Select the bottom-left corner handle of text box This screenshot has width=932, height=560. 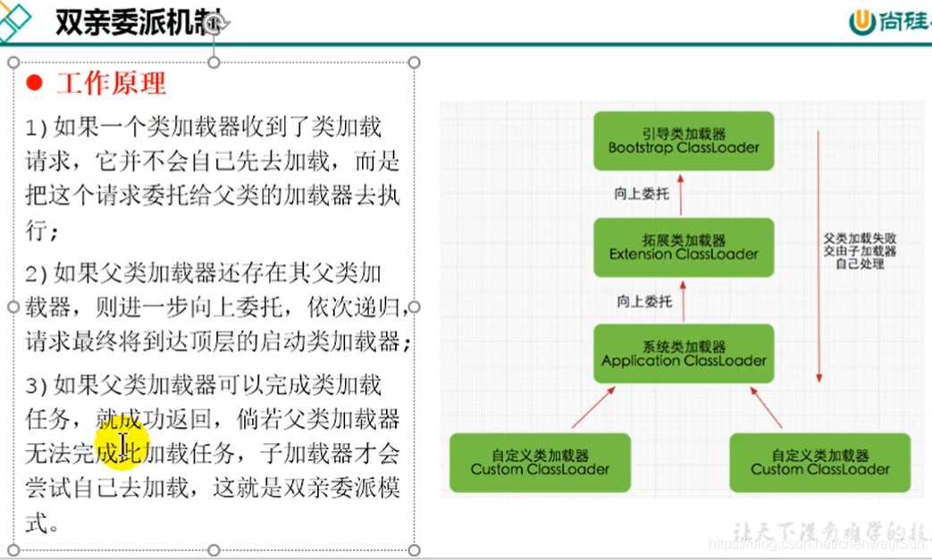pos(13,550)
